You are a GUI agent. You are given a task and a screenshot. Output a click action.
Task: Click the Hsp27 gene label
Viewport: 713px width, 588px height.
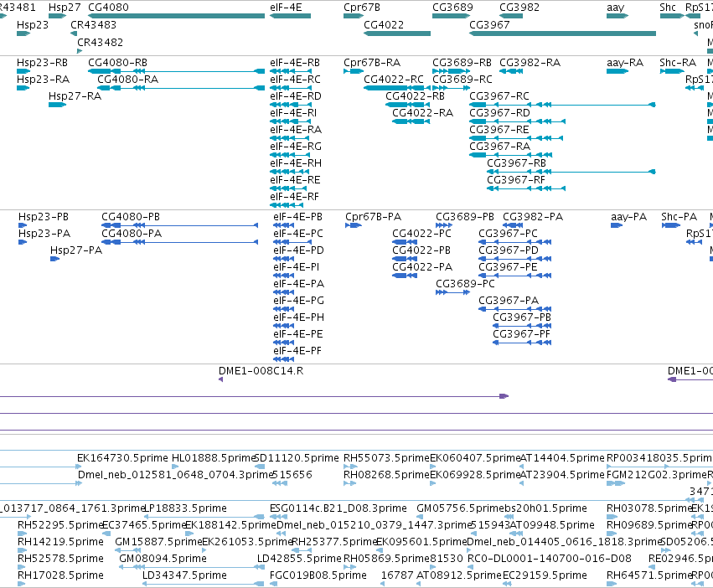click(x=65, y=8)
